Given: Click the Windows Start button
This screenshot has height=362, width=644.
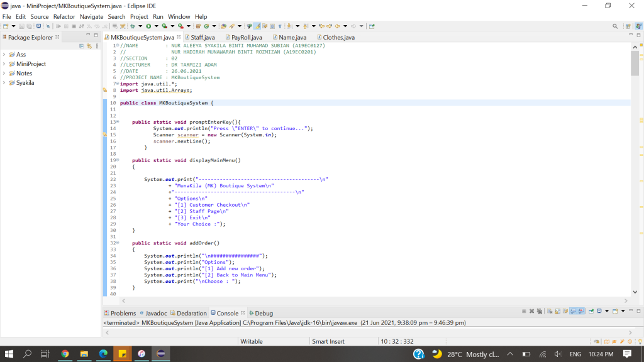Looking at the screenshot, I should [x=9, y=354].
